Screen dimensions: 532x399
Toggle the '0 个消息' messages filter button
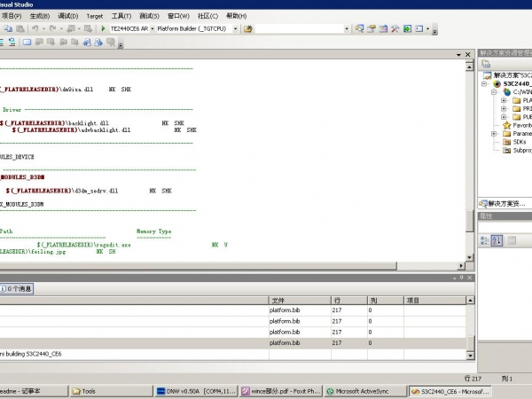tap(17, 288)
